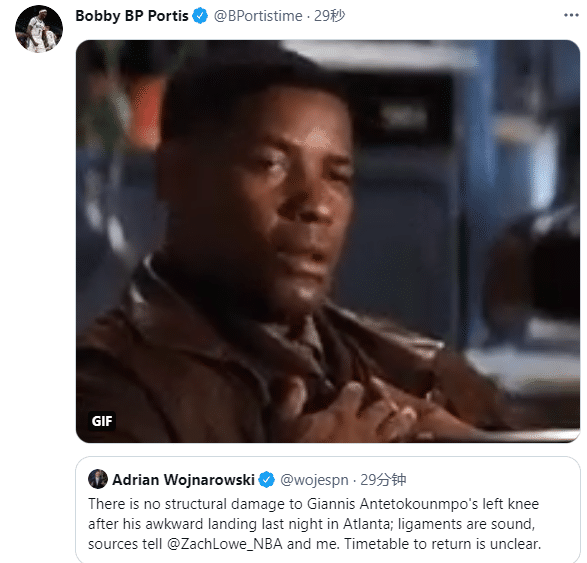Viewport: 587px width, 563px height.
Task: Click the three-dot more options icon
Action: click(571, 15)
